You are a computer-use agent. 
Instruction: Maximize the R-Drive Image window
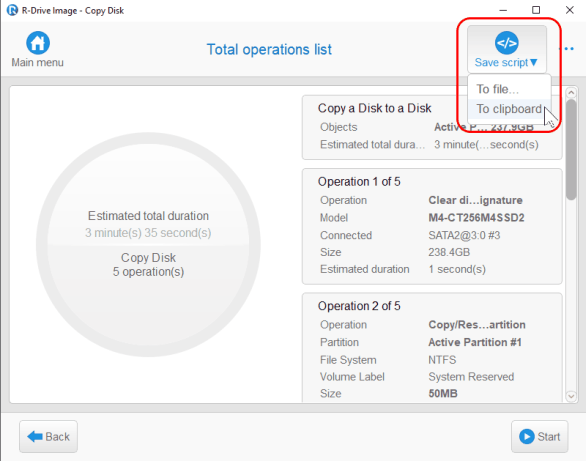536,10
